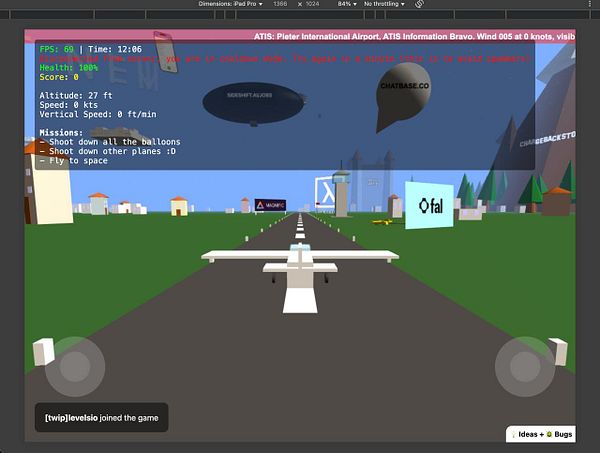Screen dimensions: 600x453
Task: Click the 1024 height input field
Action: pos(312,4)
